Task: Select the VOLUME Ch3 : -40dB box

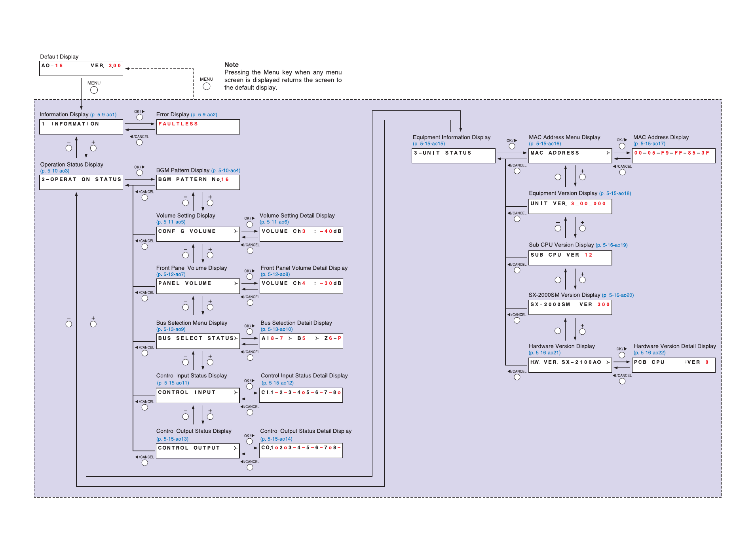Action: (301, 234)
